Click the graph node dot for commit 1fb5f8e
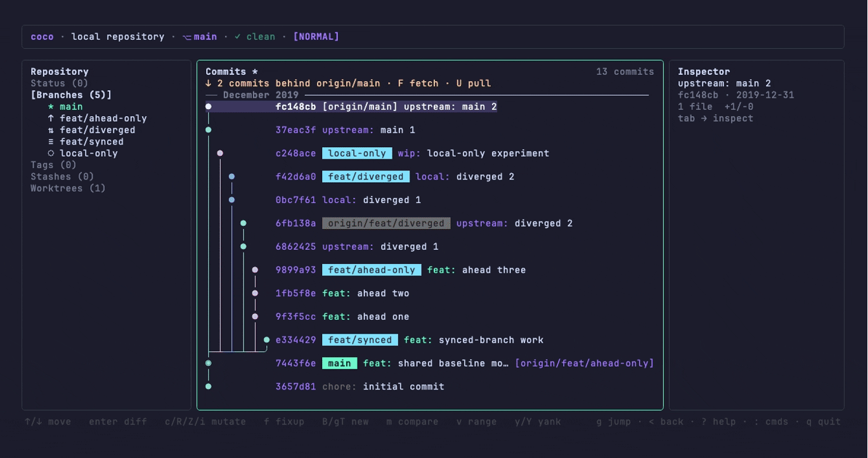Viewport: 868px width, 458px height. pos(255,293)
